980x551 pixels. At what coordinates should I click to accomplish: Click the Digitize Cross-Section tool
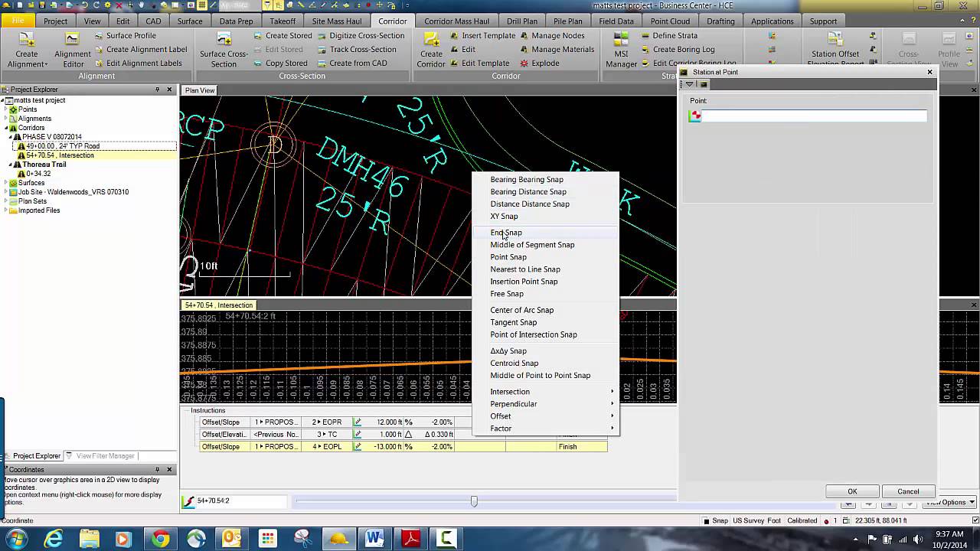pos(360,36)
